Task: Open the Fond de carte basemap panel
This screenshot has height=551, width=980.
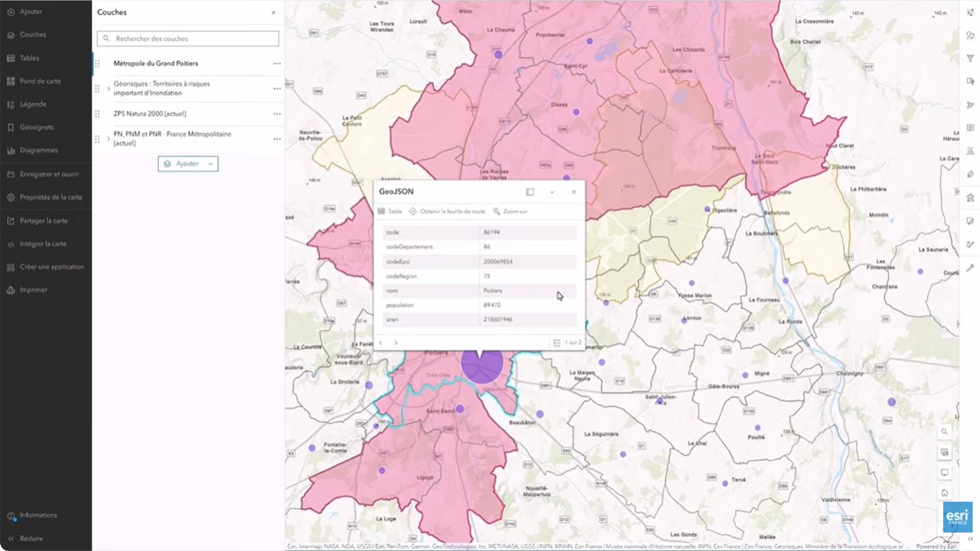Action: (x=40, y=81)
